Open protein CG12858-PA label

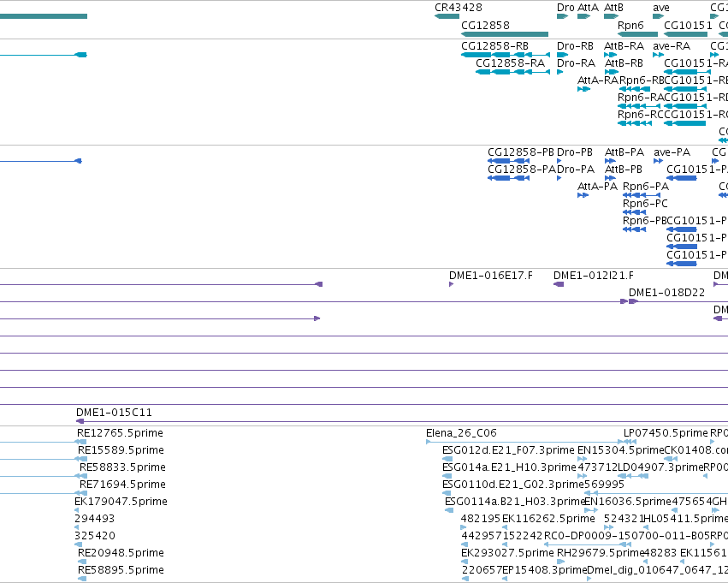click(521, 170)
